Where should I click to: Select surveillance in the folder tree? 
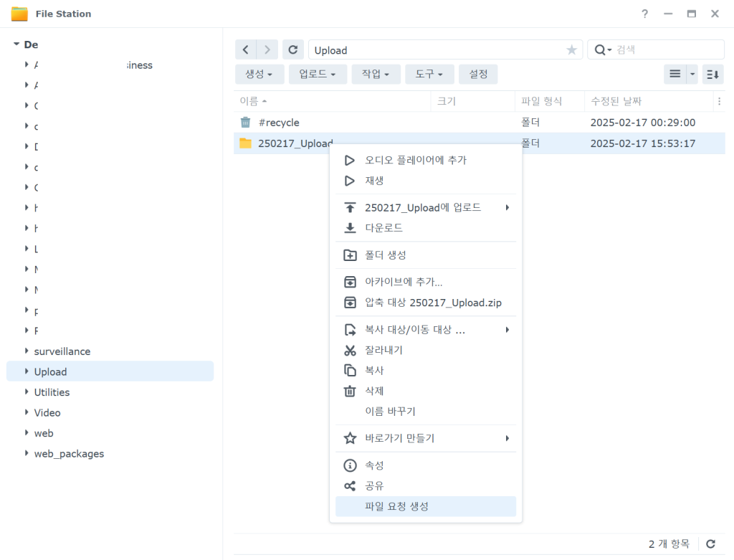pos(62,351)
